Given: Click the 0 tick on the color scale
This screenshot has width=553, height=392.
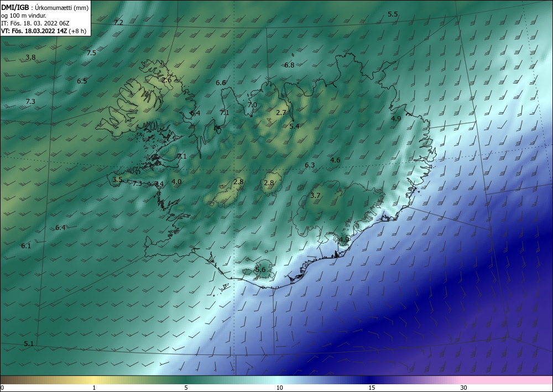Looking at the screenshot, I should point(2,388).
